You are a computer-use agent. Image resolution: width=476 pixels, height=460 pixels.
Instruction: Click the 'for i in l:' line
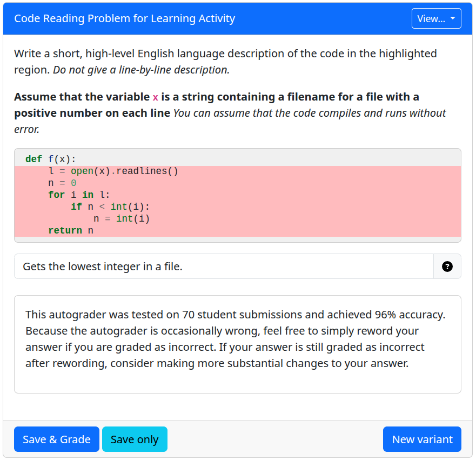click(x=79, y=195)
